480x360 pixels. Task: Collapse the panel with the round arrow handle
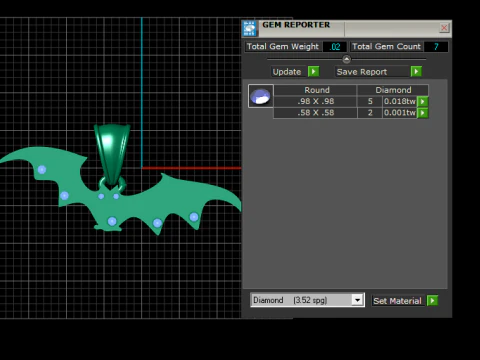pos(347,59)
